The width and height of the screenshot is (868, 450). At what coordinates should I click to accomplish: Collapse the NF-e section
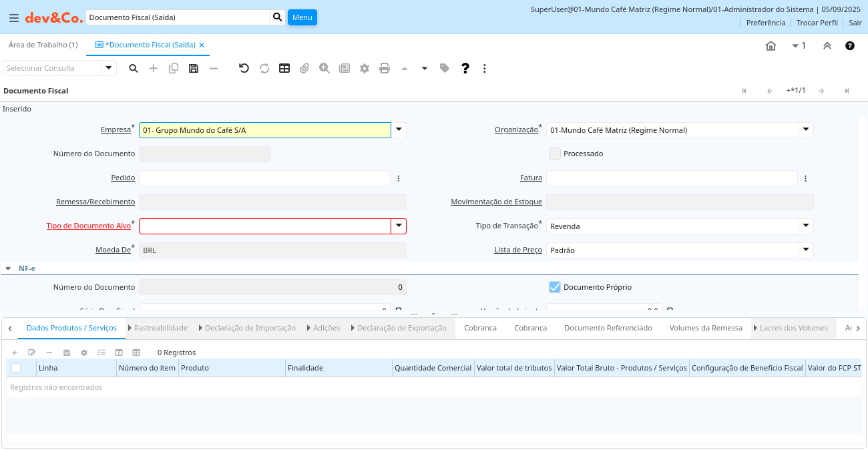click(8, 268)
